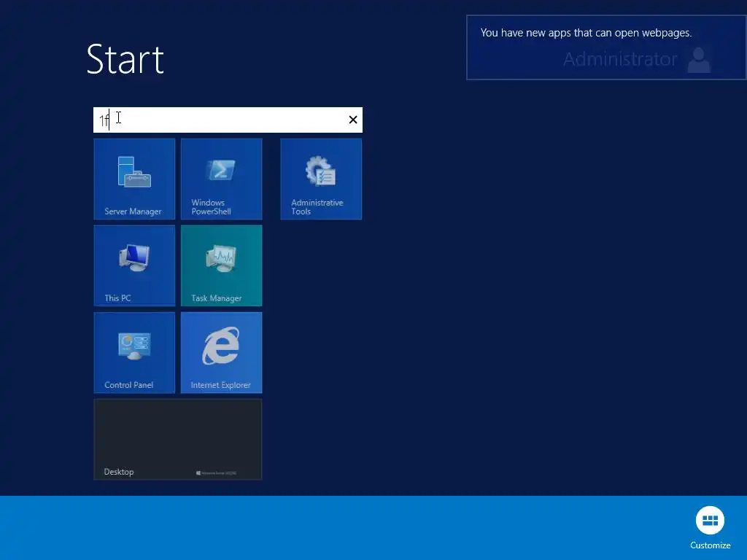This screenshot has width=747, height=560.
Task: Open the Control Panel tile
Action: point(134,353)
